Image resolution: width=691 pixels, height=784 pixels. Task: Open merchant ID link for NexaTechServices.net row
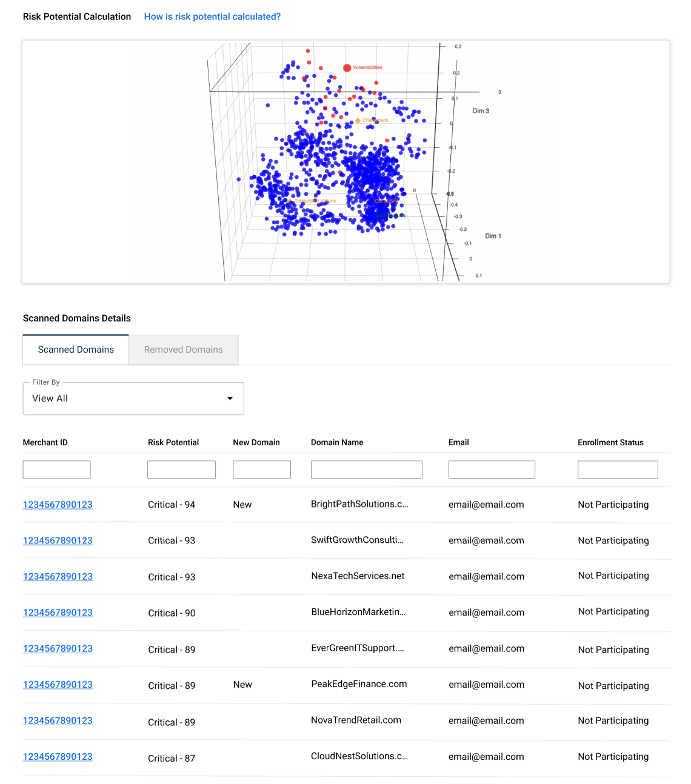[58, 577]
